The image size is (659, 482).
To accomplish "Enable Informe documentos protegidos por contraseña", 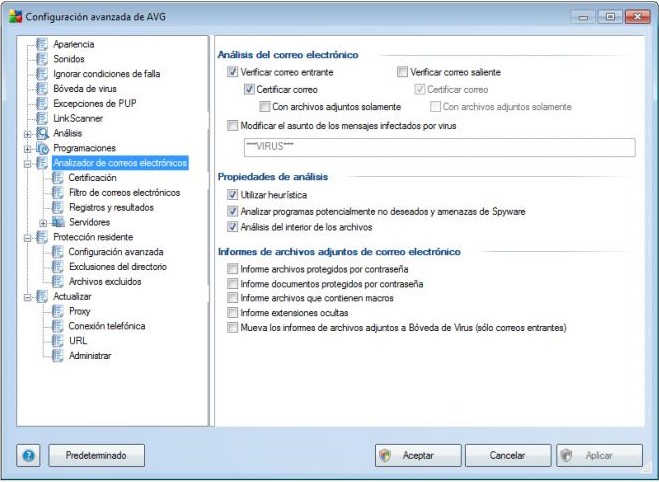I will [x=232, y=284].
